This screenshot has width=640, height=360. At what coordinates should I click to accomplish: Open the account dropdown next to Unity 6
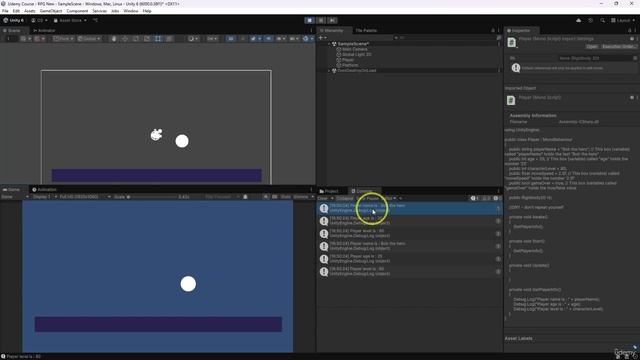click(x=40, y=20)
